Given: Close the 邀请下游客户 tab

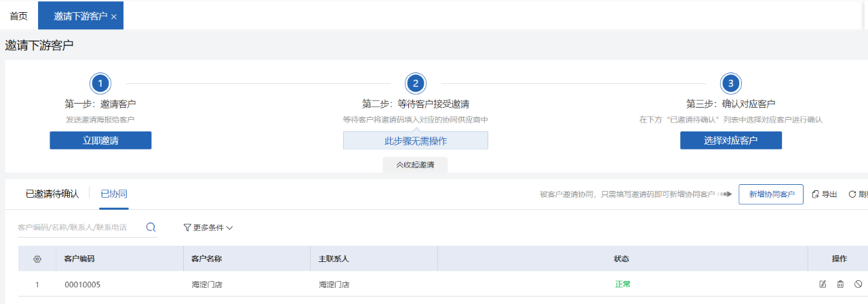Looking at the screenshot, I should tap(114, 17).
